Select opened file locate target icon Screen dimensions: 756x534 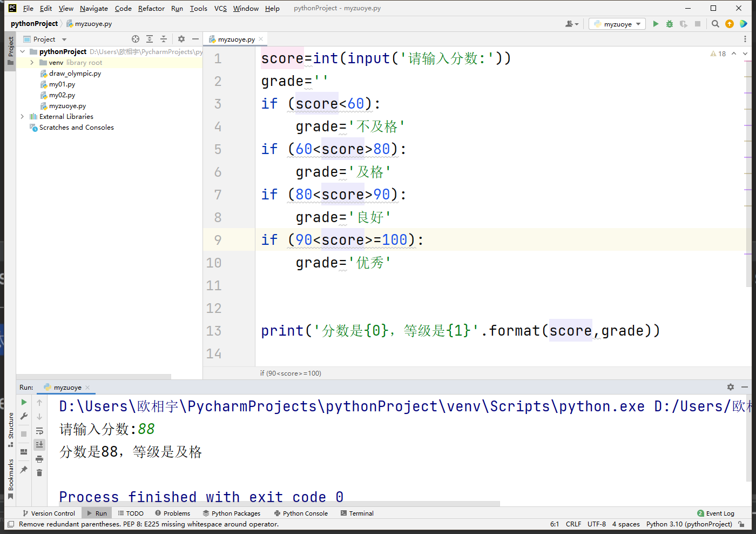pos(136,39)
